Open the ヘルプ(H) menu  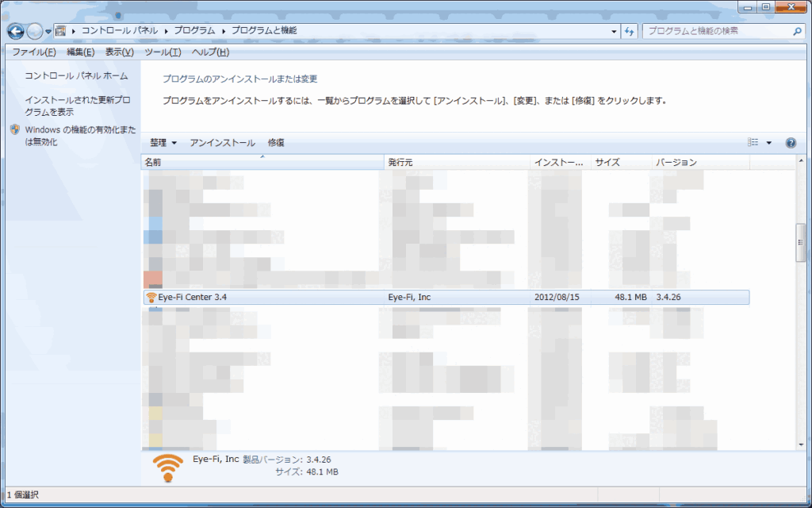coord(210,52)
